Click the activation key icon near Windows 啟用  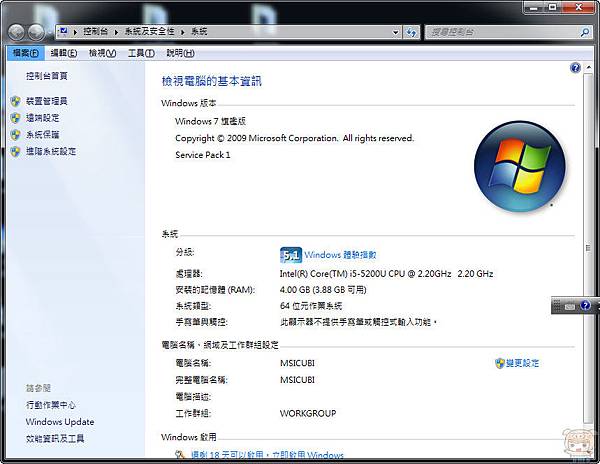pos(180,455)
